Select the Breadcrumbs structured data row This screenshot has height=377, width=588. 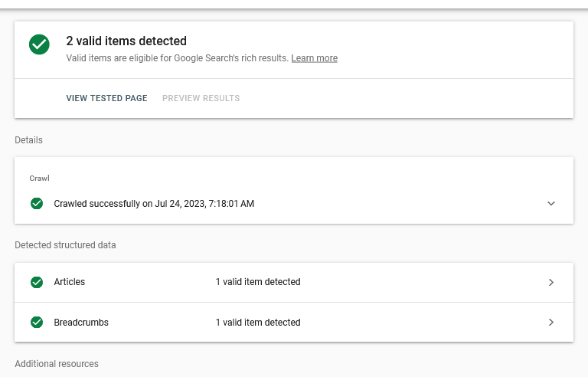pos(294,322)
